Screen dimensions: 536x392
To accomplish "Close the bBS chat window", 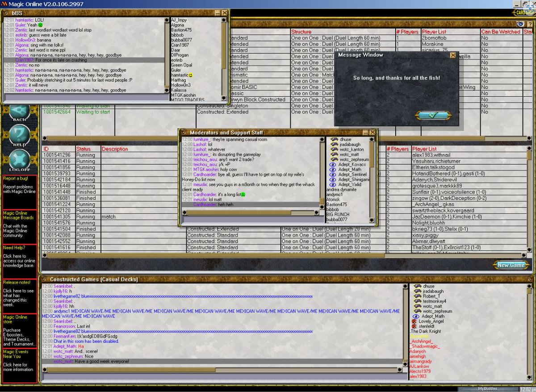I will 224,13.
